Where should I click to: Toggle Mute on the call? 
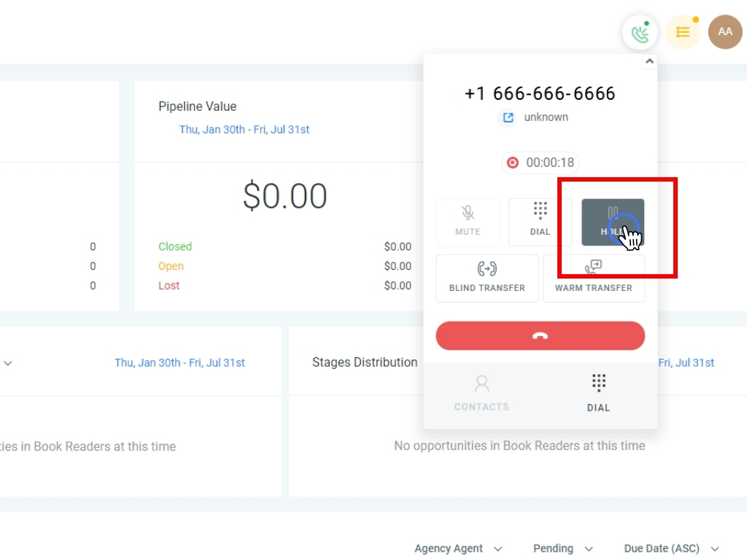pos(468,222)
